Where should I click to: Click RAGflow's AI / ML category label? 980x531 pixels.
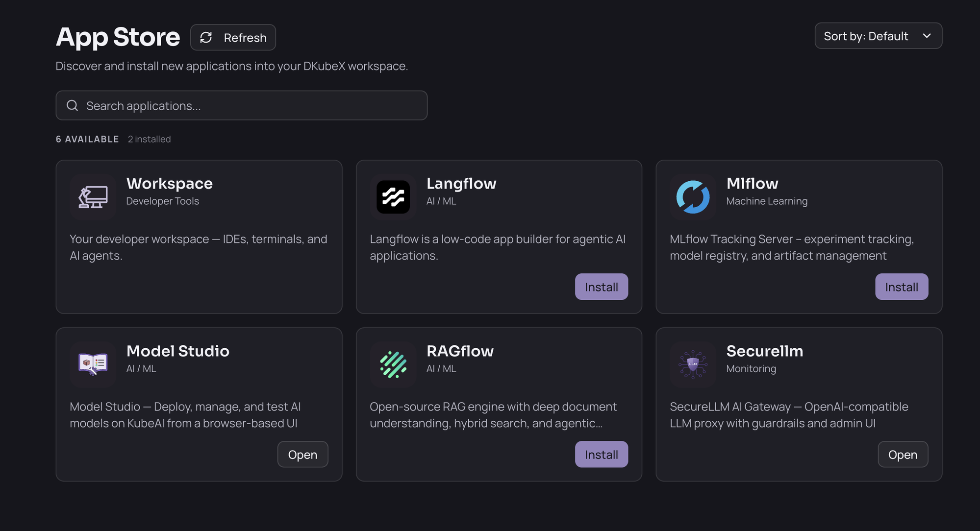point(441,368)
